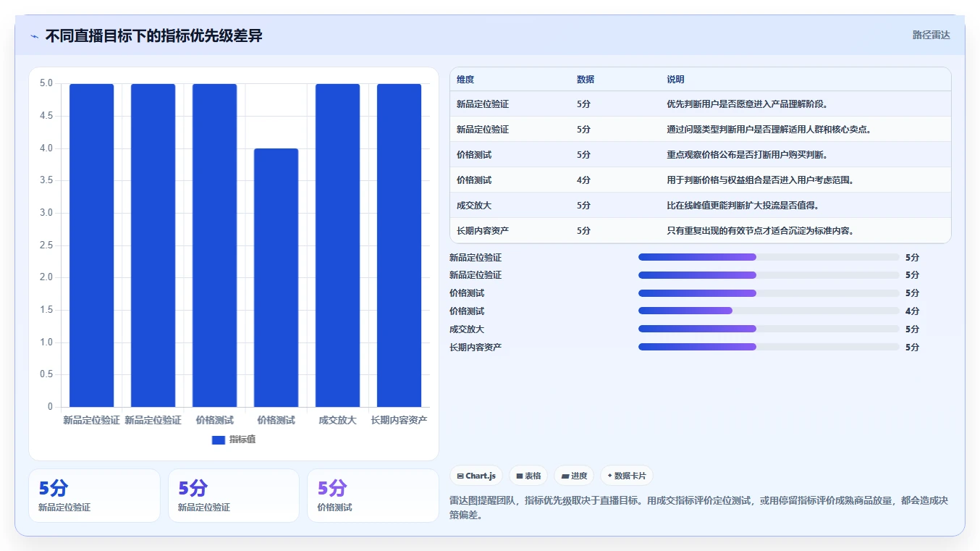
Task: Click the 4分 cell in the table
Action: tap(583, 180)
